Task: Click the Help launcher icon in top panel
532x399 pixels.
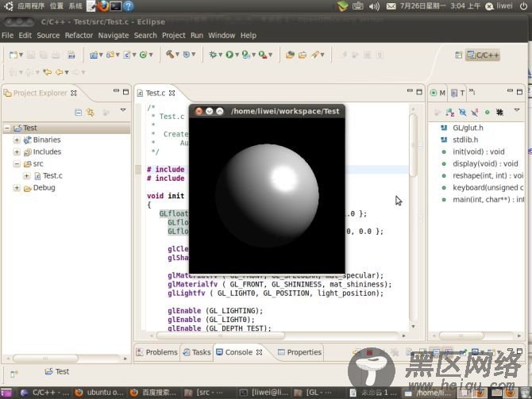Action: (129, 6)
